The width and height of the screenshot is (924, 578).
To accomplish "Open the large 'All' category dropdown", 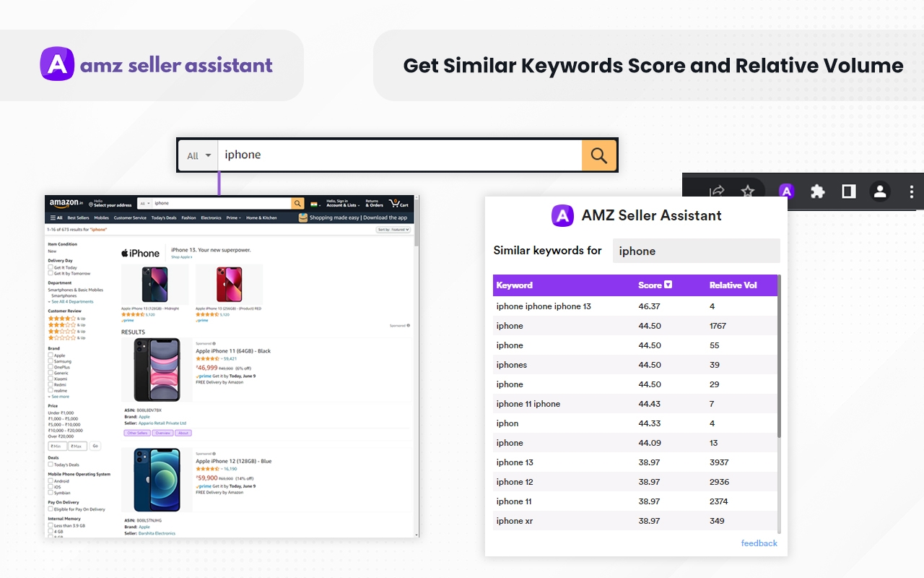I will coord(199,155).
